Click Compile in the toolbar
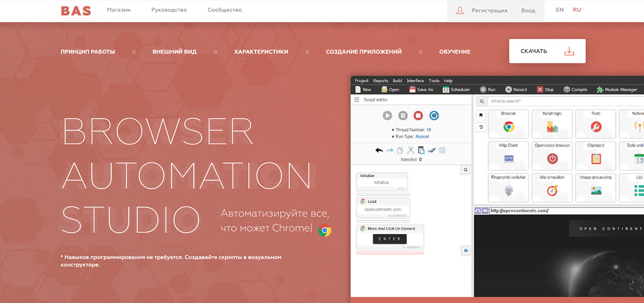644x303 pixels. [575, 90]
